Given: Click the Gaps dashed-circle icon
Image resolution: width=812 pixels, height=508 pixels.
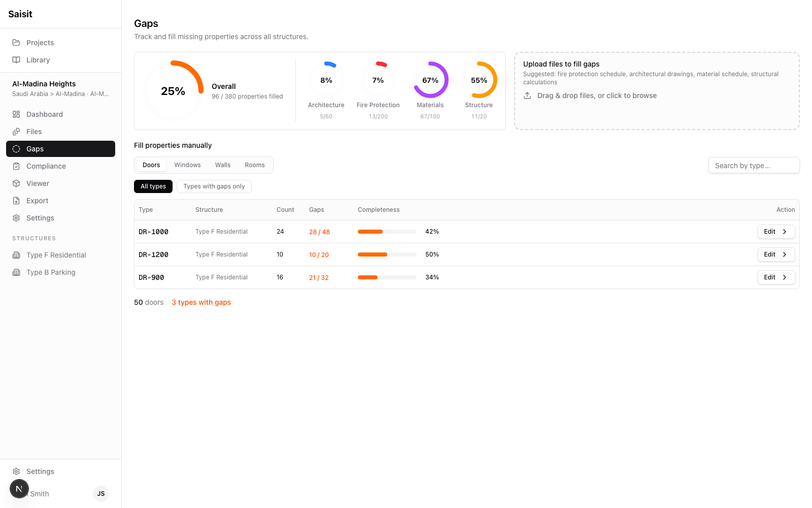Looking at the screenshot, I should pyautogui.click(x=16, y=149).
